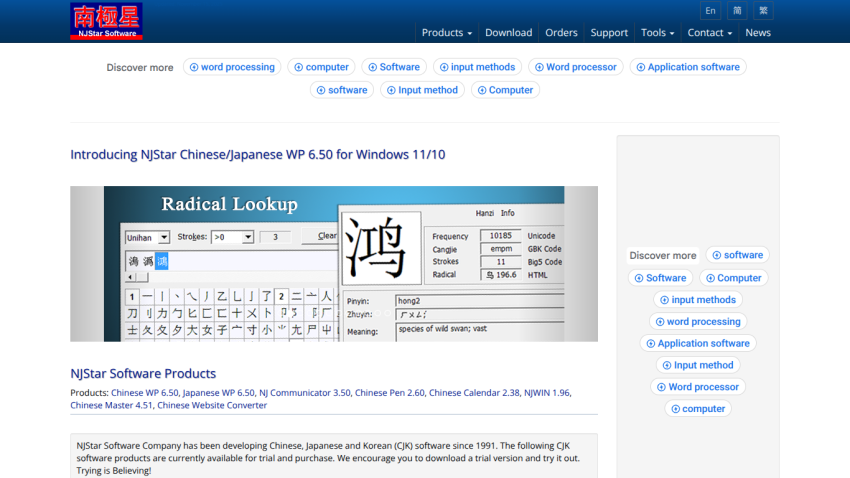Click the top lowercase 'software' tag
This screenshot has height=478, width=850.
(342, 90)
